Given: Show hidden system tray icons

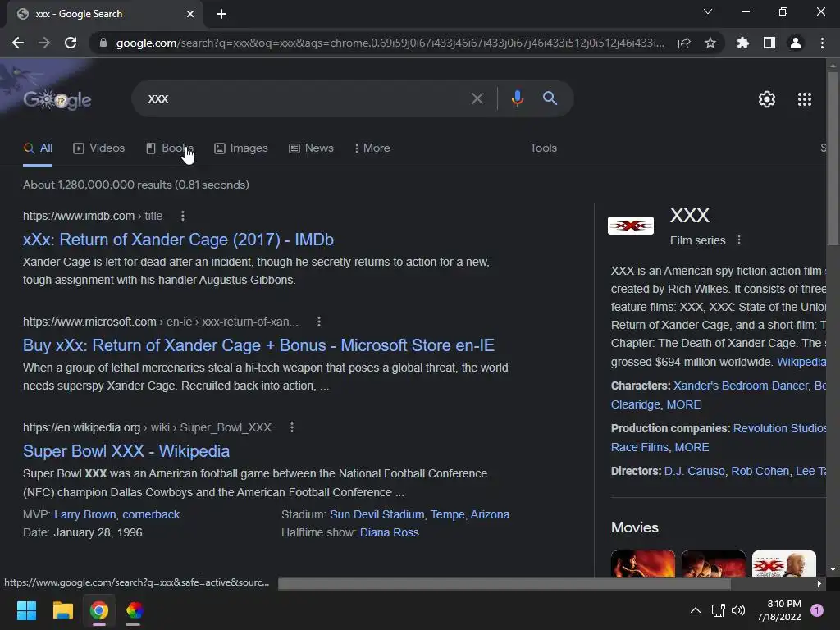Looking at the screenshot, I should [x=696, y=610].
